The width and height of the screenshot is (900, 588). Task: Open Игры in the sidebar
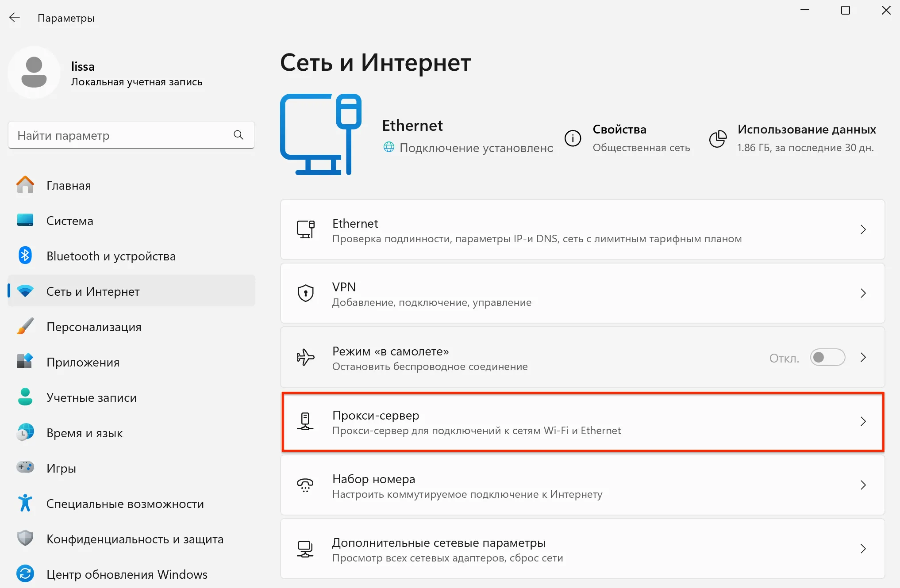coord(131,468)
